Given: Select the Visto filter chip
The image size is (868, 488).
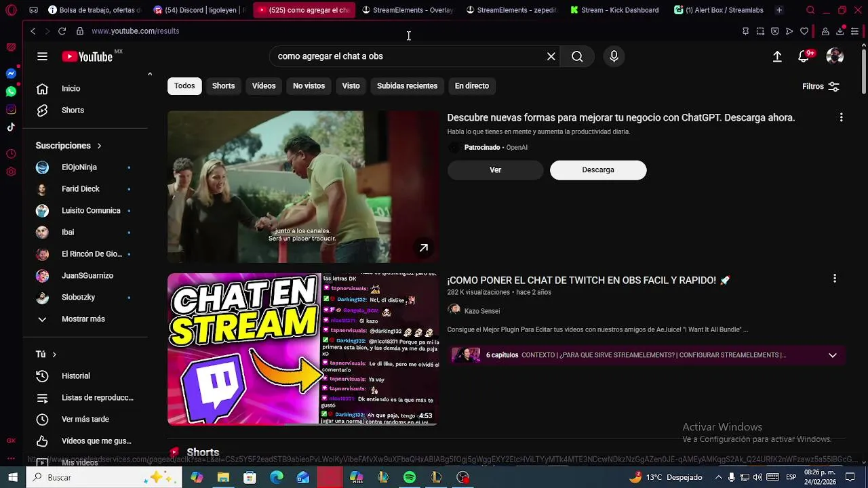Looking at the screenshot, I should pos(351,86).
